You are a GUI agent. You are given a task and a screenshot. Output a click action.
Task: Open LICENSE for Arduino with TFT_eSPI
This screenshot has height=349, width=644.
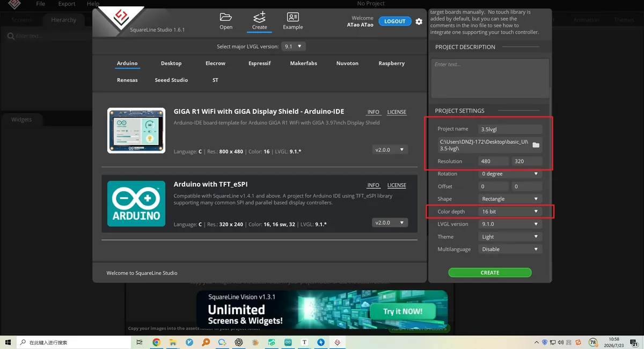tap(397, 185)
